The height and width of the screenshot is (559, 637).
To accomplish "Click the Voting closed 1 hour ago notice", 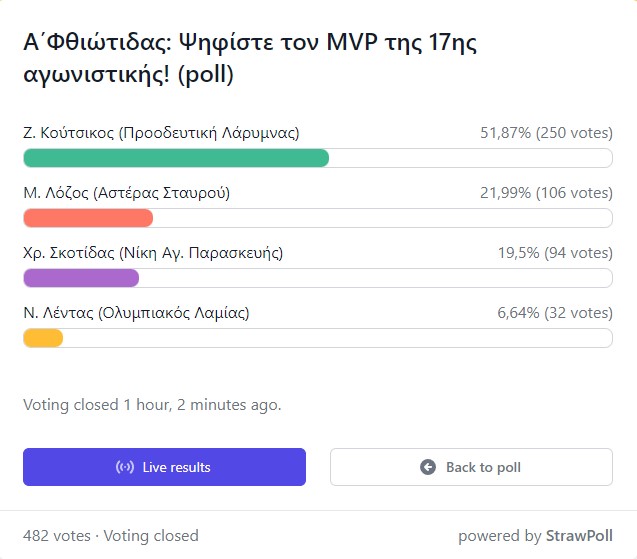I will pos(152,405).
